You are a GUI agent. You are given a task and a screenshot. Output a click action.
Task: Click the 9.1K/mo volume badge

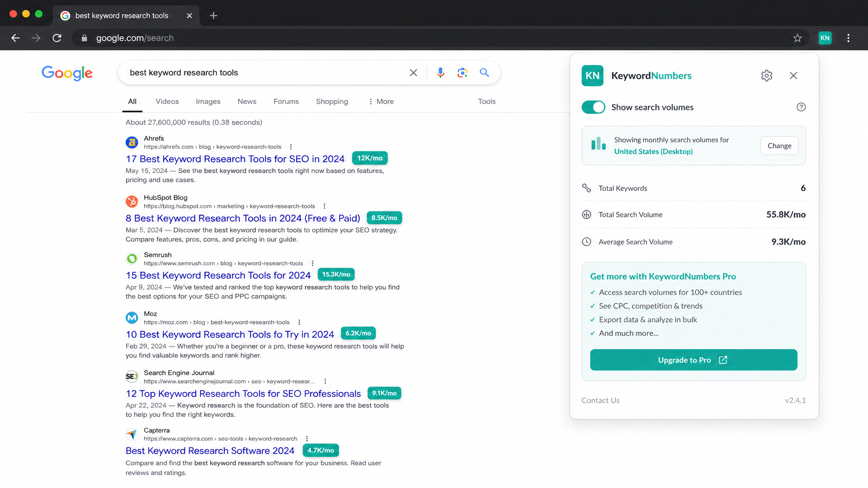(x=384, y=393)
